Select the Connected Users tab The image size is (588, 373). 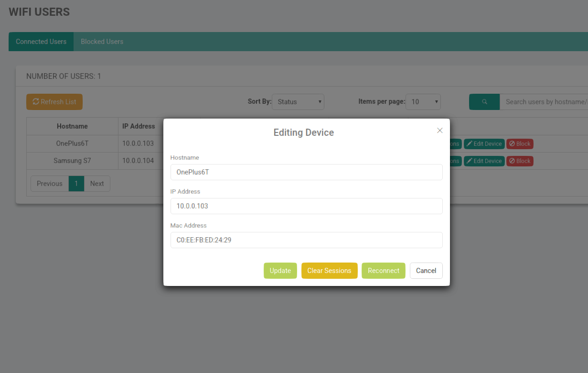click(41, 42)
